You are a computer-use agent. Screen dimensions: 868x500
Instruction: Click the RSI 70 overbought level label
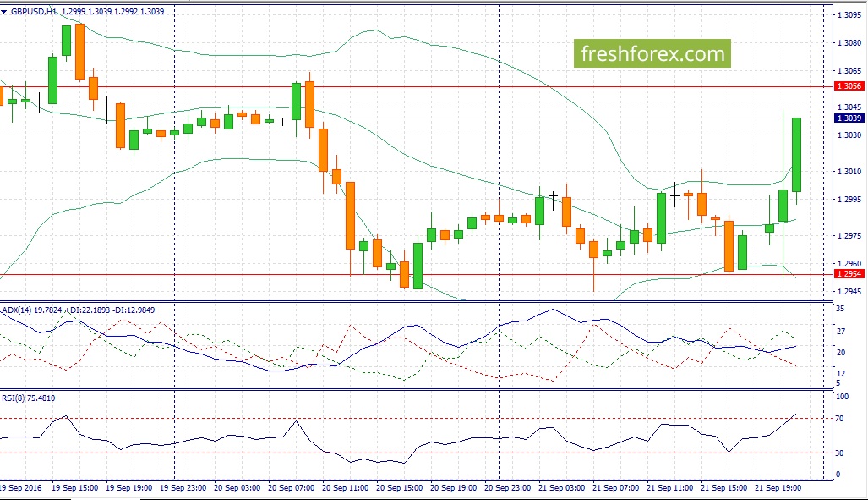[840, 419]
